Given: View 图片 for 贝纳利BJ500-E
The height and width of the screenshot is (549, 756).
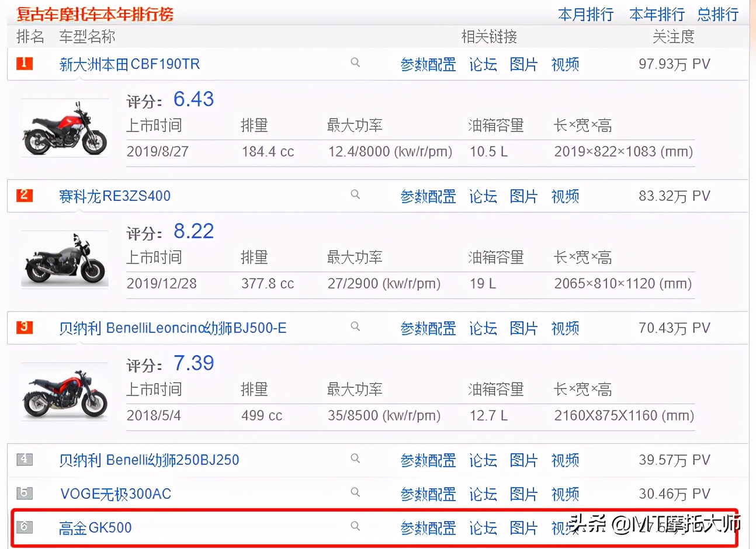Looking at the screenshot, I should (523, 329).
